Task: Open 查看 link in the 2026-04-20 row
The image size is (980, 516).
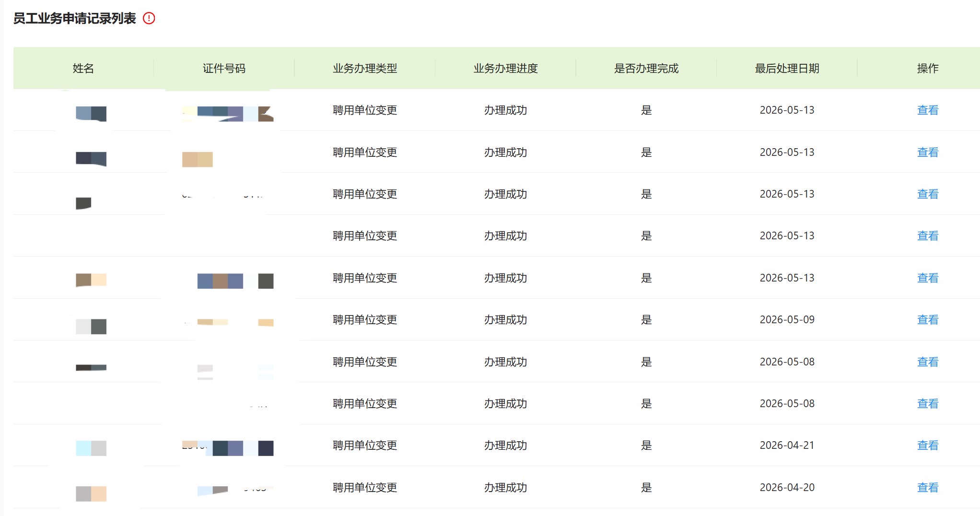Action: pyautogui.click(x=927, y=488)
